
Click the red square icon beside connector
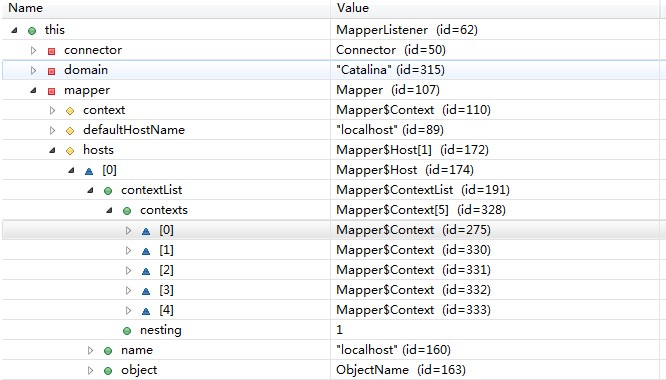point(51,51)
